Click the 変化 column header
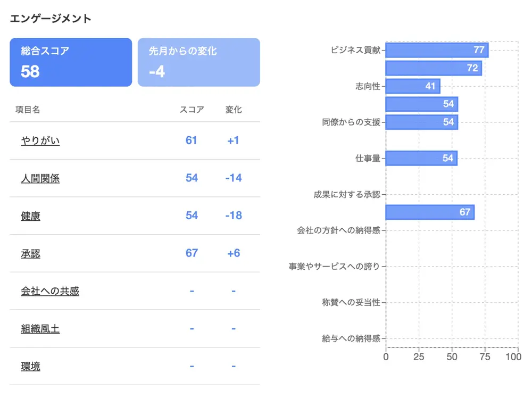Image resolution: width=532 pixels, height=398 pixels. pyautogui.click(x=234, y=110)
